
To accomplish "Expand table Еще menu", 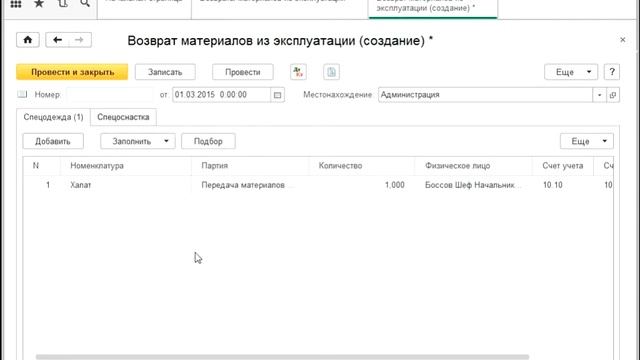I will coord(587,141).
